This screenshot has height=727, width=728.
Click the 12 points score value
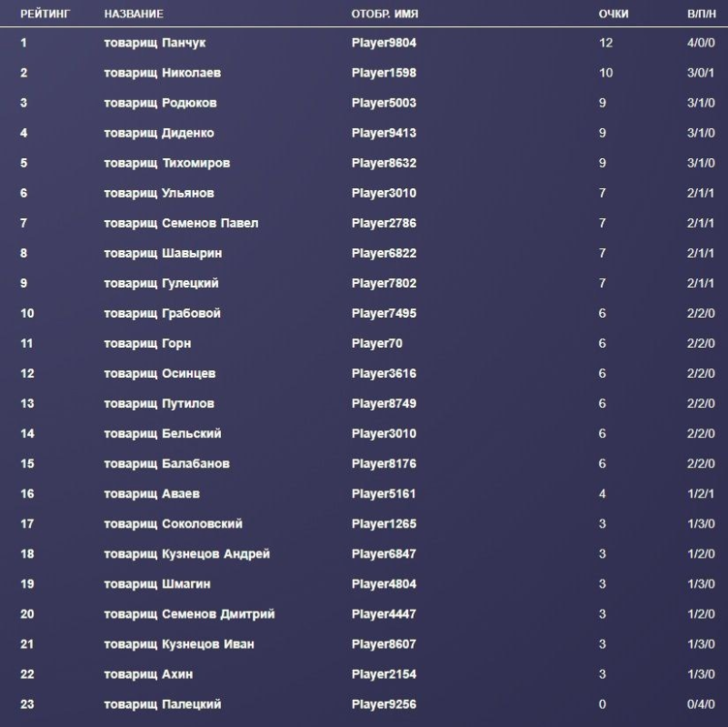tap(606, 43)
